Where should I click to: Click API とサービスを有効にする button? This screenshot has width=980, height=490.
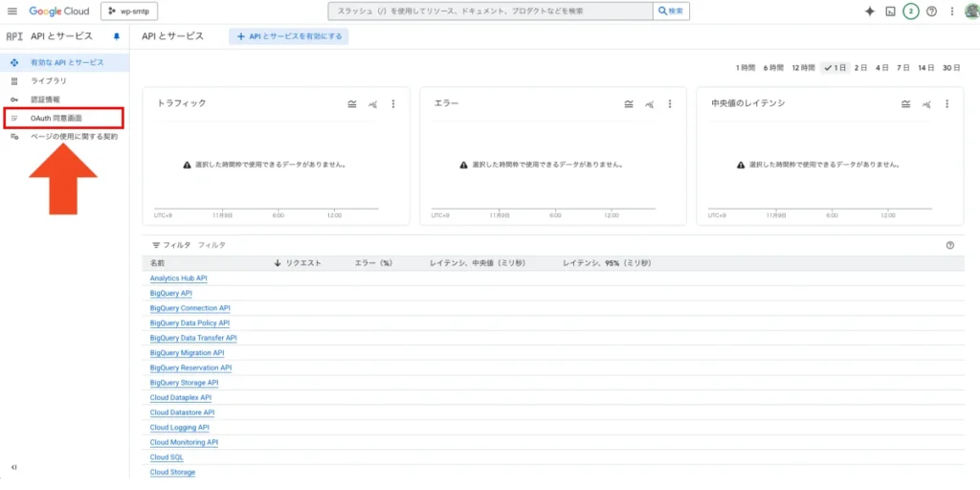point(289,36)
